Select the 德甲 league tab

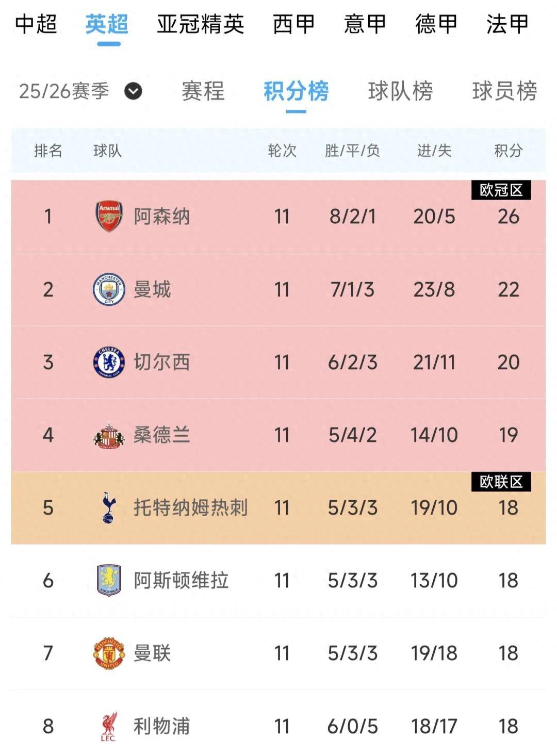436,24
